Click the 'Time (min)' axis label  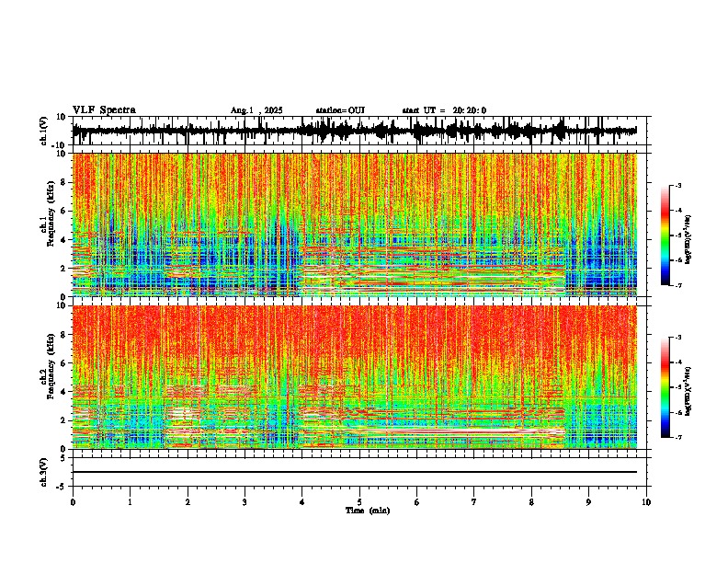[x=368, y=511]
